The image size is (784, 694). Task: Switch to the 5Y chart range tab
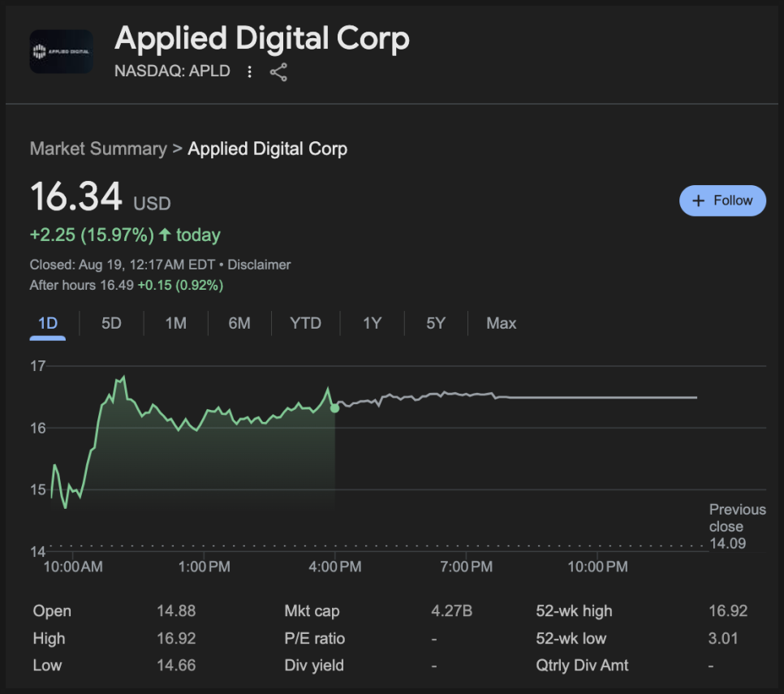click(436, 324)
